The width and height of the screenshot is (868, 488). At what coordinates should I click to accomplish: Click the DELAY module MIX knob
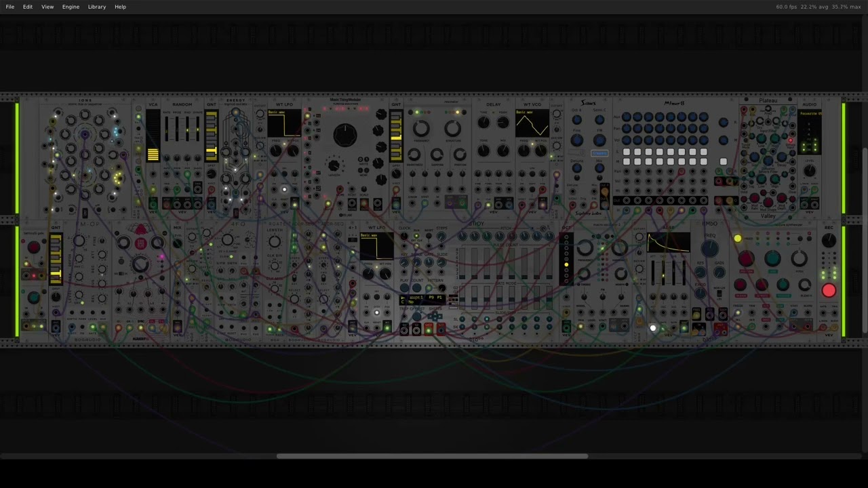tap(502, 150)
